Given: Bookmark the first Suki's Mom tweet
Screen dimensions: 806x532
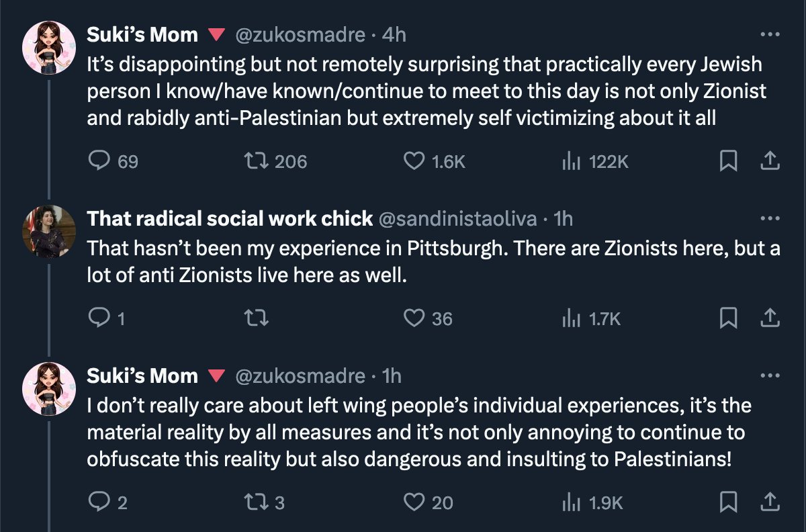Looking at the screenshot, I should tap(727, 161).
